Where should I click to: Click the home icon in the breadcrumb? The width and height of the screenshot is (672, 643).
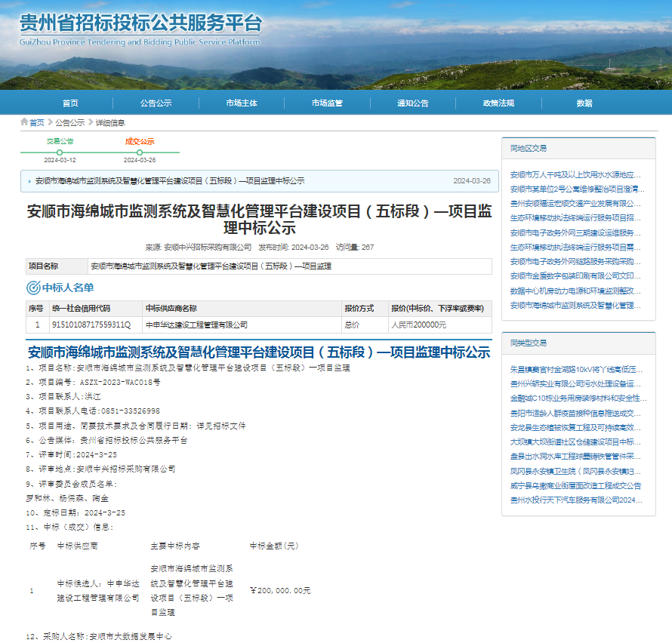tap(24, 122)
